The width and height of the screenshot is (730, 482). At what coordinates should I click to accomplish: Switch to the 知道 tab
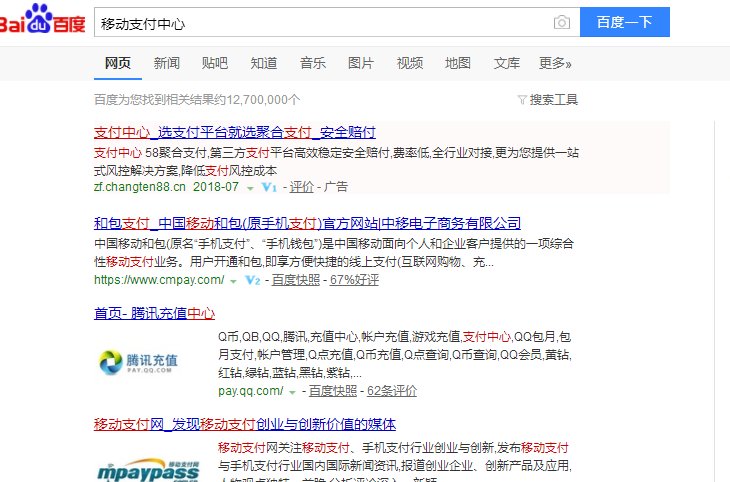coord(264,63)
